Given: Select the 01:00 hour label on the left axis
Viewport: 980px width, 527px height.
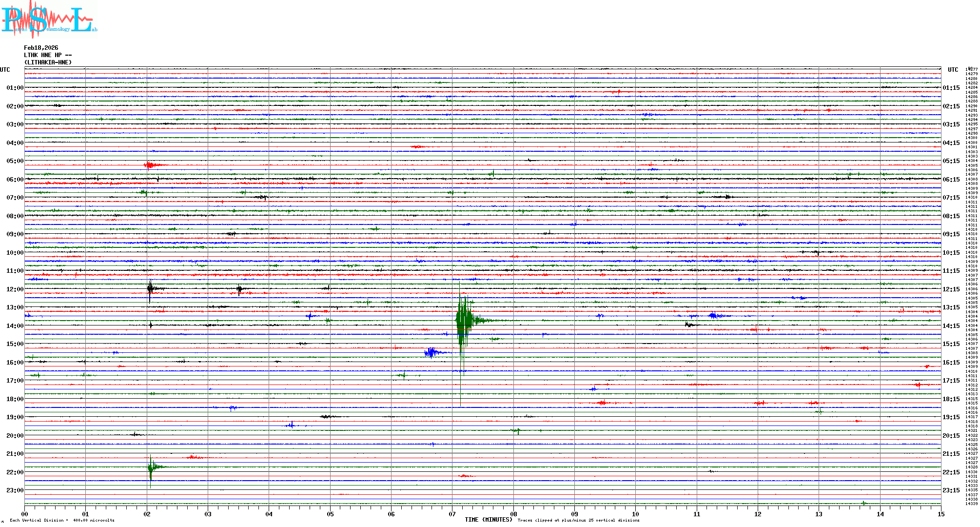Looking at the screenshot, I should (15, 88).
